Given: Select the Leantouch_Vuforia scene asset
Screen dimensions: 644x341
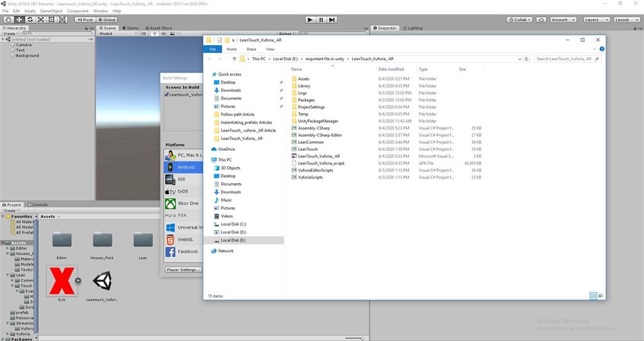Looking at the screenshot, I should click(x=103, y=281).
